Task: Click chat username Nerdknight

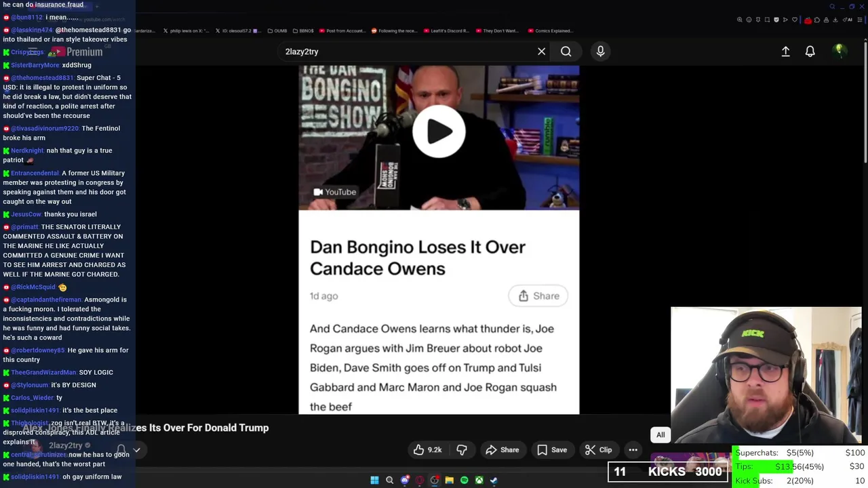Action: 27,150
